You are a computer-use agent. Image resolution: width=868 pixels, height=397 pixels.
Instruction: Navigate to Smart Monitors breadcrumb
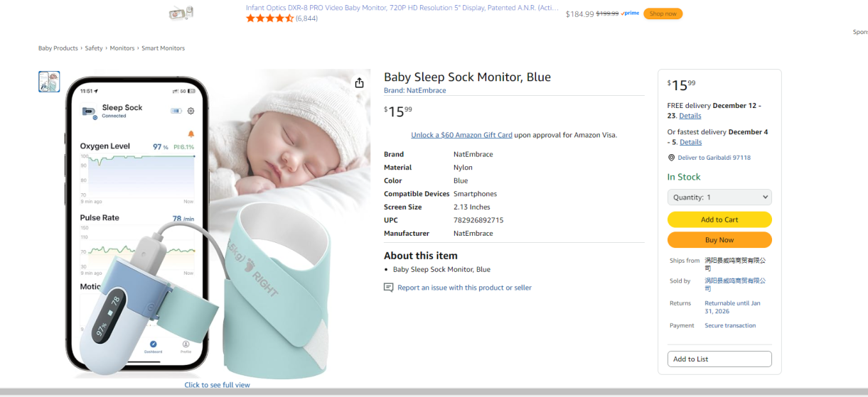coord(163,48)
